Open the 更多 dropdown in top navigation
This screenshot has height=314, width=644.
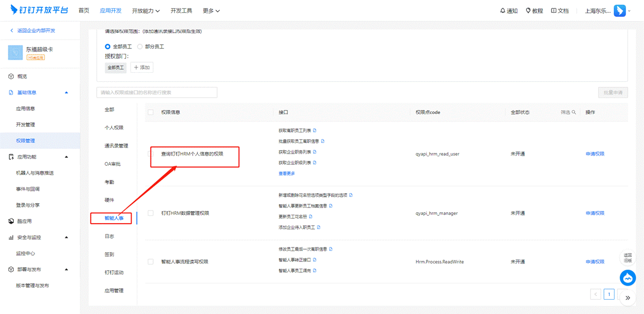tap(211, 11)
